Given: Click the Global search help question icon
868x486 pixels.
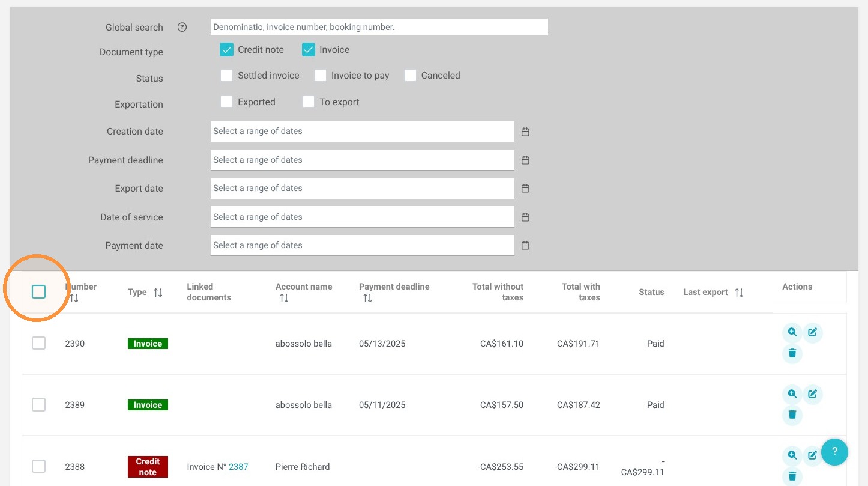Looking at the screenshot, I should pyautogui.click(x=182, y=27).
